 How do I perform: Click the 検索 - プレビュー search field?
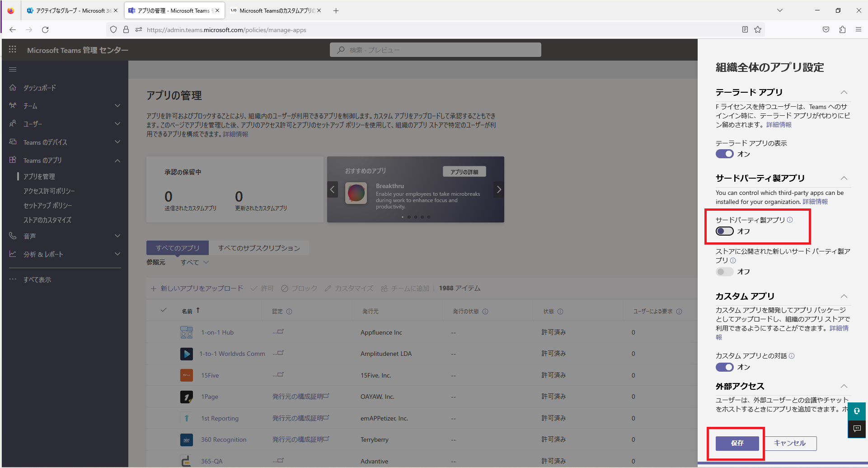coord(436,50)
